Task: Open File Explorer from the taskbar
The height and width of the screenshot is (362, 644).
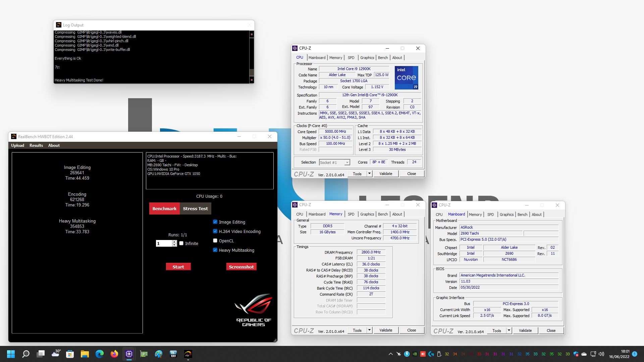Action: [x=85, y=354]
